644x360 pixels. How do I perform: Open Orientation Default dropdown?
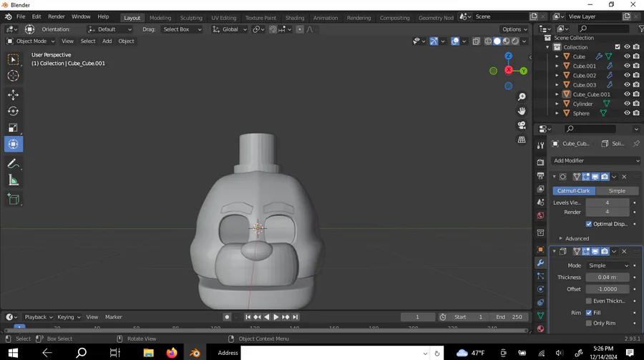tap(109, 29)
